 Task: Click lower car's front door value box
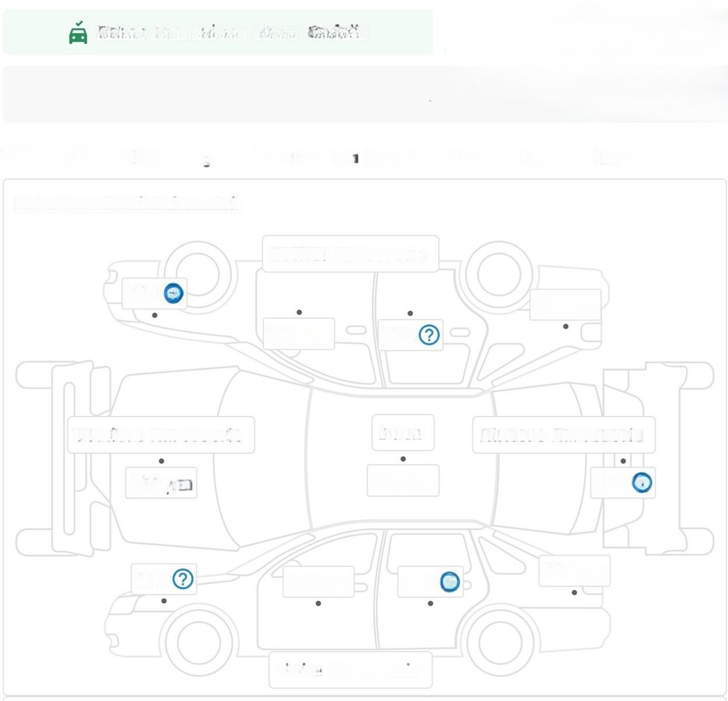pos(319,582)
